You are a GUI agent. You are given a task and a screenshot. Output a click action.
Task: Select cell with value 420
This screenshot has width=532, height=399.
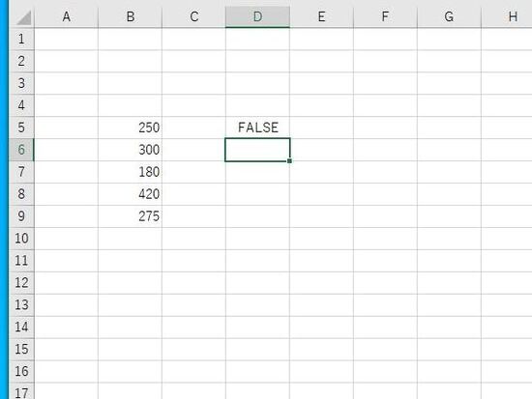coord(131,194)
